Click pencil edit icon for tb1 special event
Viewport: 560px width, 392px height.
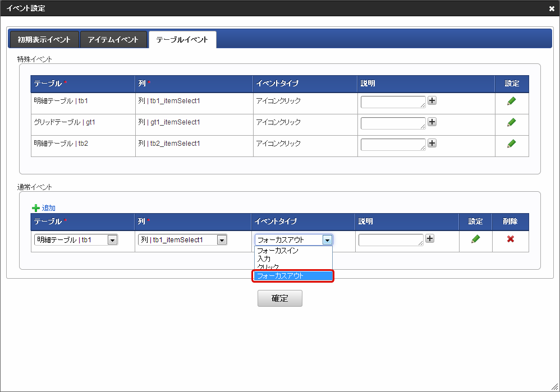pyautogui.click(x=511, y=101)
